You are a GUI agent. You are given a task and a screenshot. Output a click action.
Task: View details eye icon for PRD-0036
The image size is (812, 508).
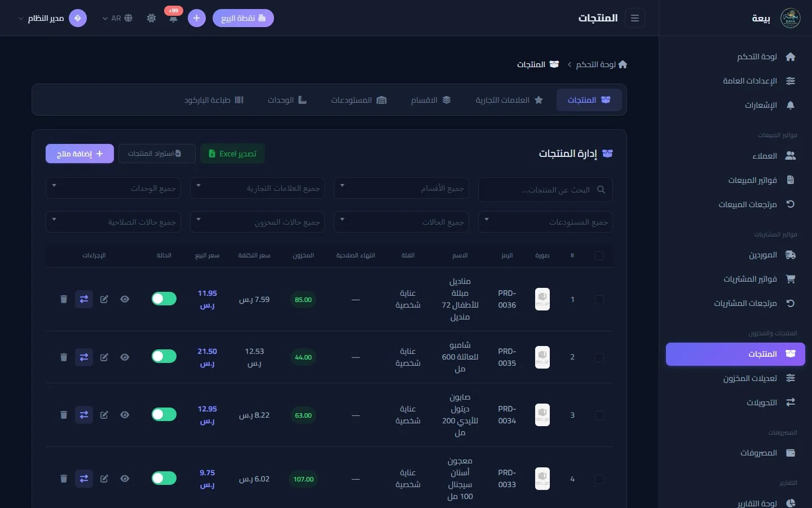click(x=125, y=299)
